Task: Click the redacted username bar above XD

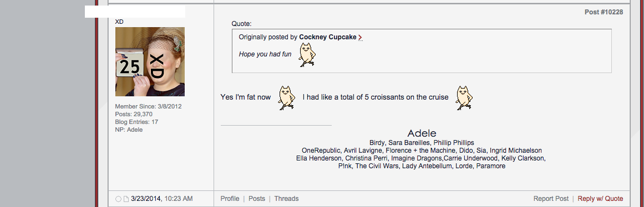Action: tap(135, 12)
